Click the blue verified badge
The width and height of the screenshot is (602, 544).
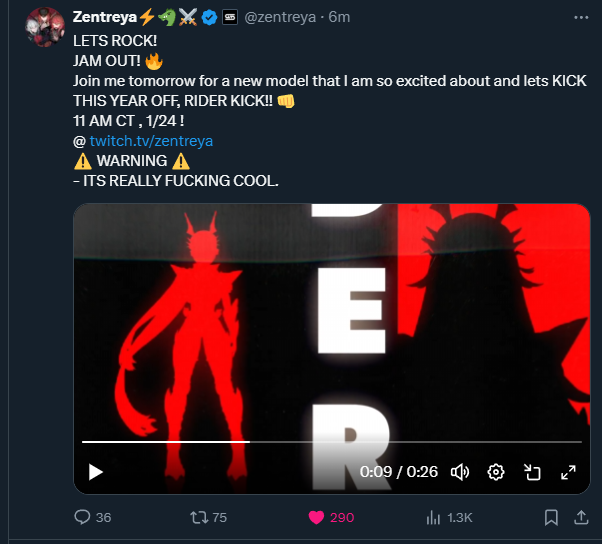(209, 17)
